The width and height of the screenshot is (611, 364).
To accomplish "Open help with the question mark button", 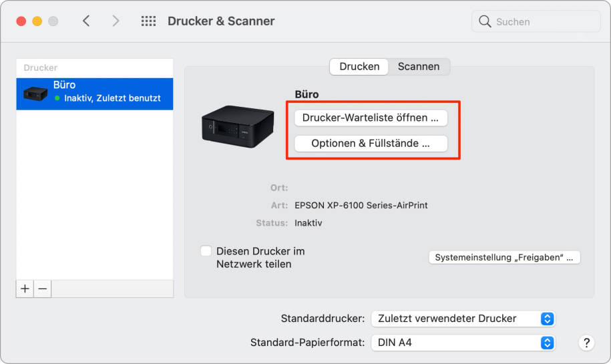I will [586, 343].
